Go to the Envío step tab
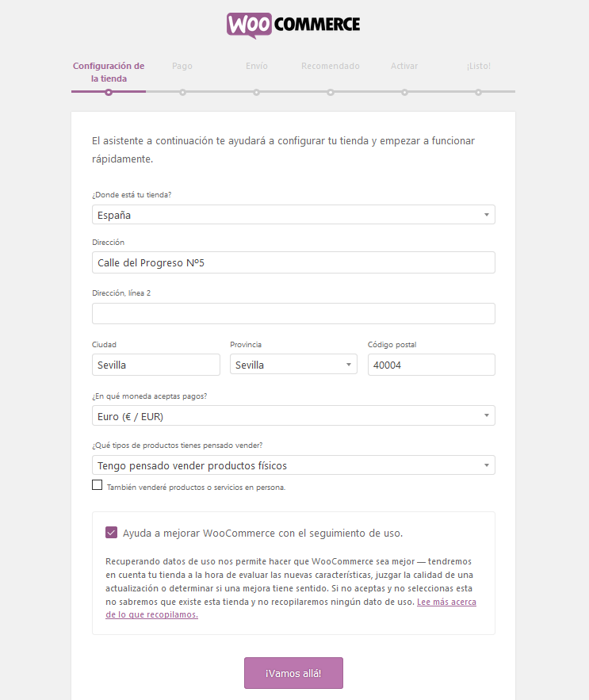This screenshot has height=700, width=589. (257, 67)
